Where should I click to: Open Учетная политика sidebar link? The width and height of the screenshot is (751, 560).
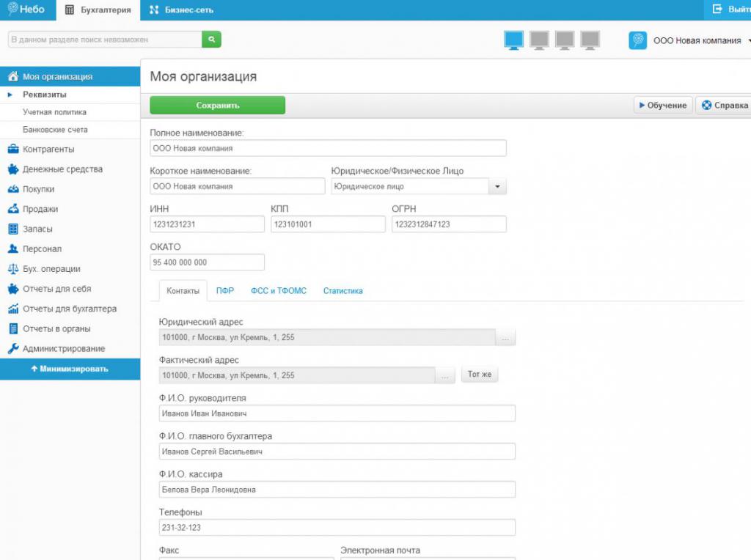coord(54,112)
